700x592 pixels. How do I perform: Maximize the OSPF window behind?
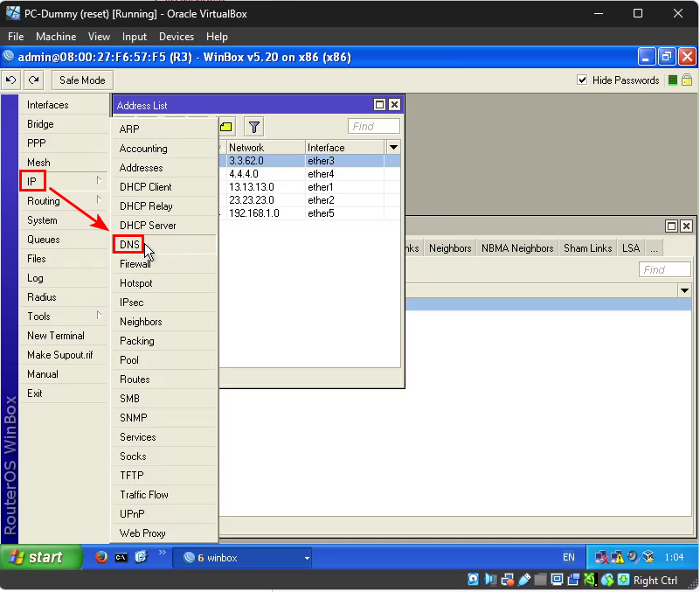pyautogui.click(x=671, y=226)
